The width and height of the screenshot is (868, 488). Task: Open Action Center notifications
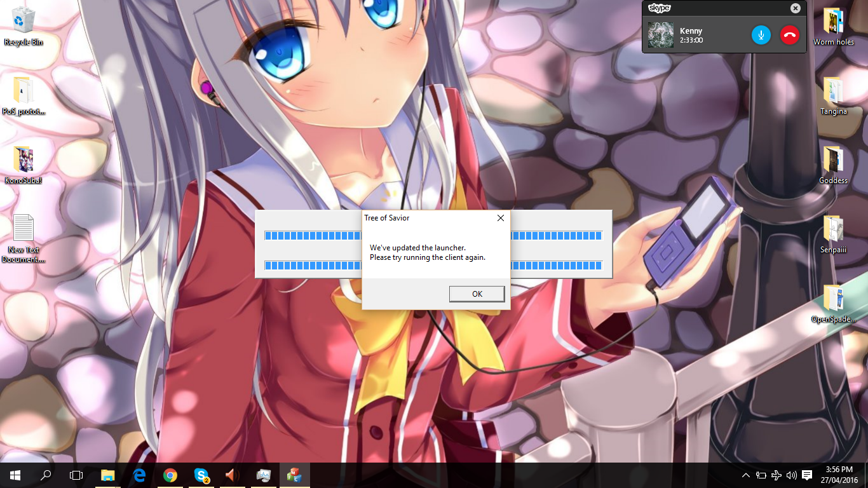tap(807, 475)
